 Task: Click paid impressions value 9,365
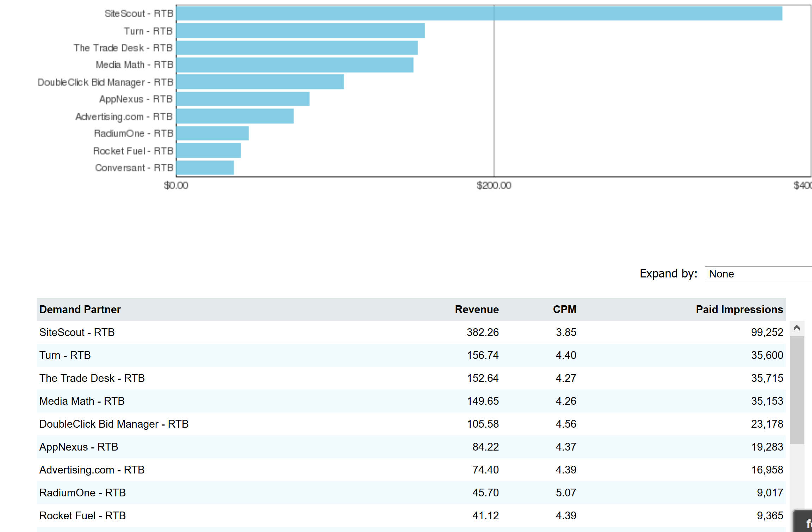point(770,515)
